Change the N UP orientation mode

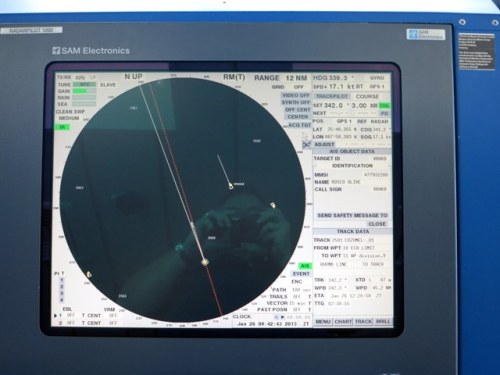tap(133, 76)
